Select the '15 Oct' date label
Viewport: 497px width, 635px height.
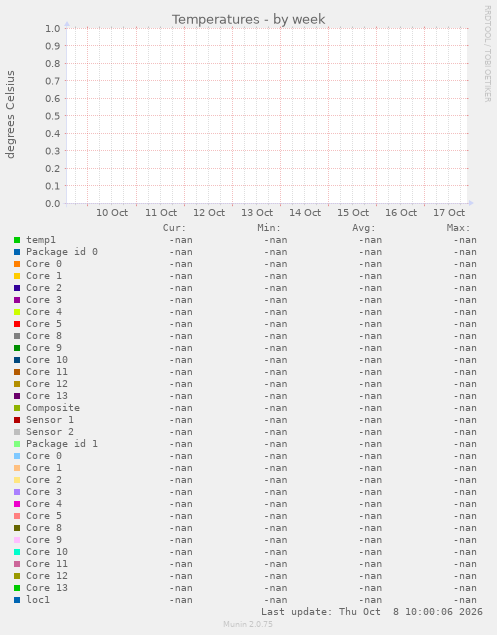(353, 213)
